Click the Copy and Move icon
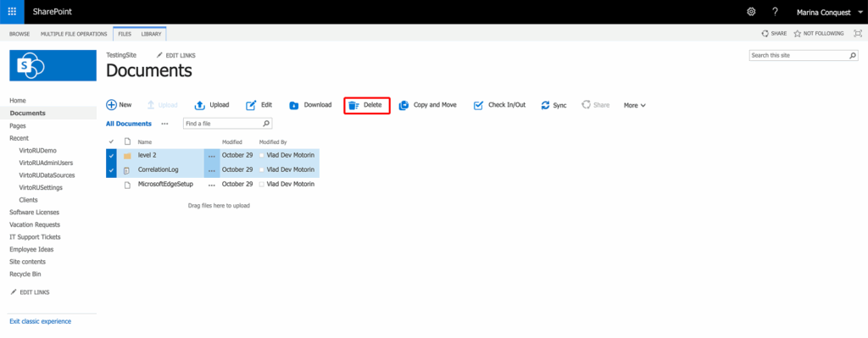868x338 pixels. (403, 105)
